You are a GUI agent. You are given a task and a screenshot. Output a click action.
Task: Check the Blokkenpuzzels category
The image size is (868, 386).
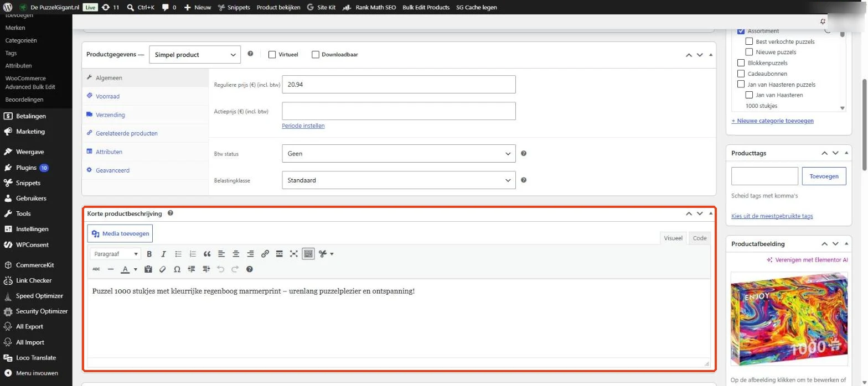(741, 63)
